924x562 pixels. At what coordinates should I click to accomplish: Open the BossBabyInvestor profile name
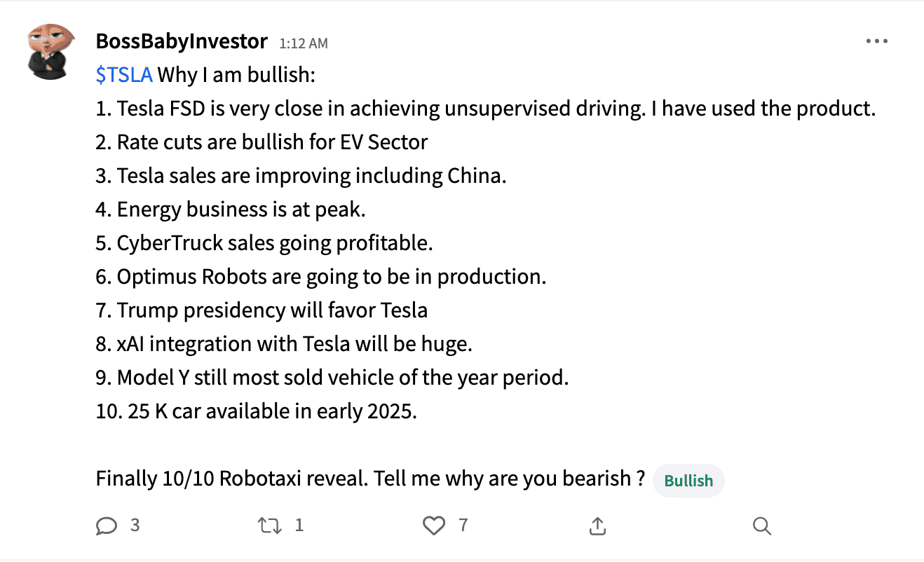[x=182, y=42]
